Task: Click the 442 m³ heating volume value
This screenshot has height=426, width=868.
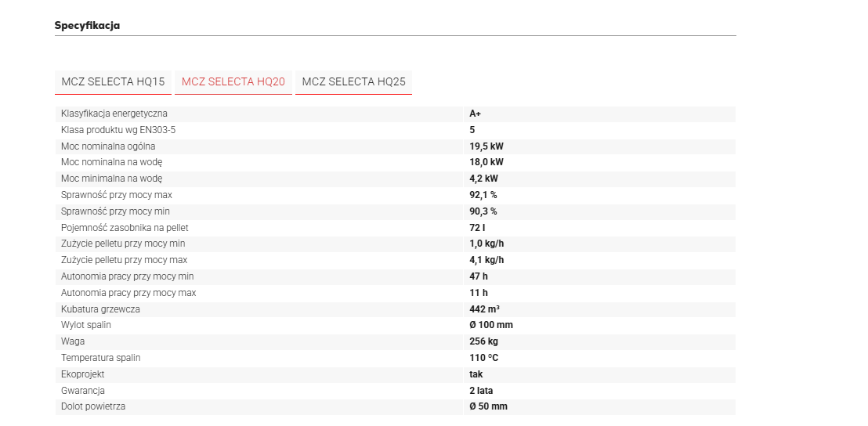Action: 484,309
